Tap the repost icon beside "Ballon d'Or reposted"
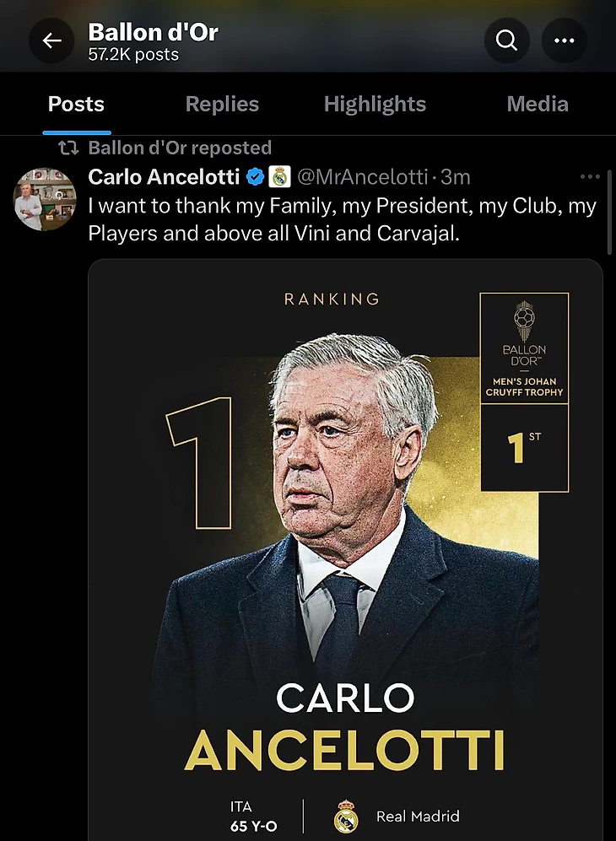The width and height of the screenshot is (616, 841). pos(68,148)
